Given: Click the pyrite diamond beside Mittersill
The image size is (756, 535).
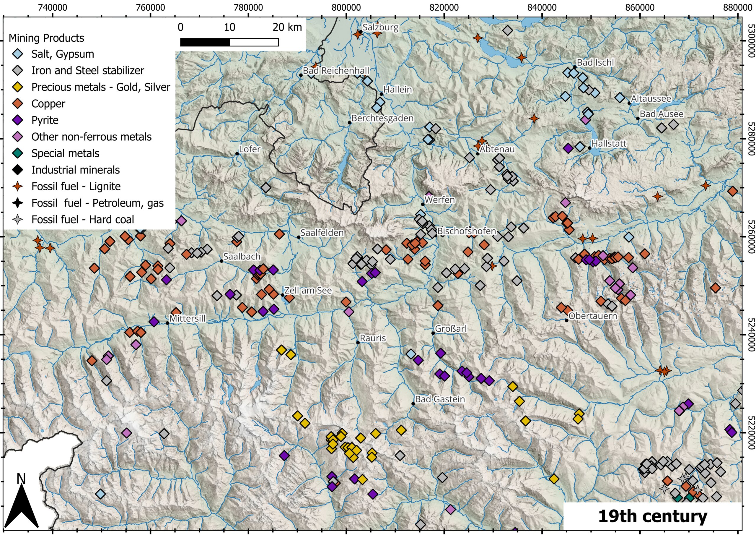Looking at the screenshot, I should [154, 322].
